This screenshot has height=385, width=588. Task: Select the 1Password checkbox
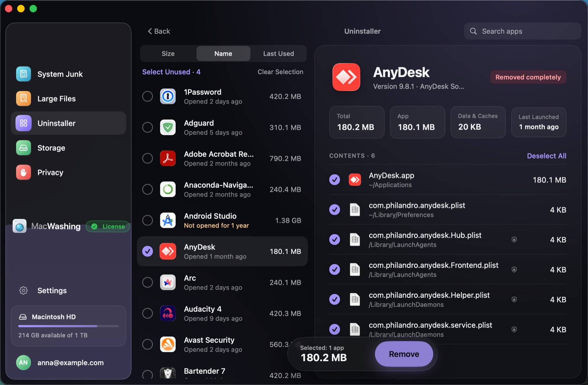[147, 96]
